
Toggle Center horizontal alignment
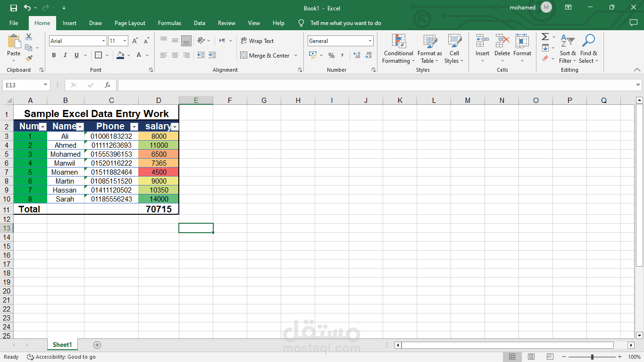[175, 55]
